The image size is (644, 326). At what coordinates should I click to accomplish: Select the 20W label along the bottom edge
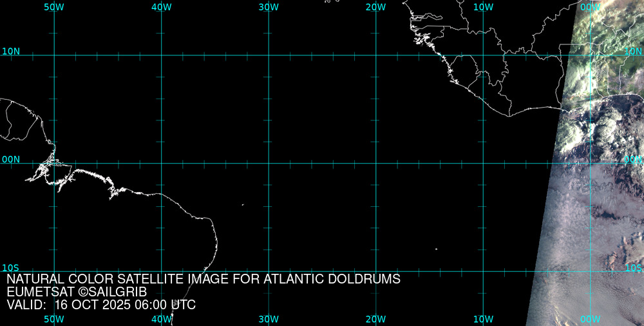375,319
